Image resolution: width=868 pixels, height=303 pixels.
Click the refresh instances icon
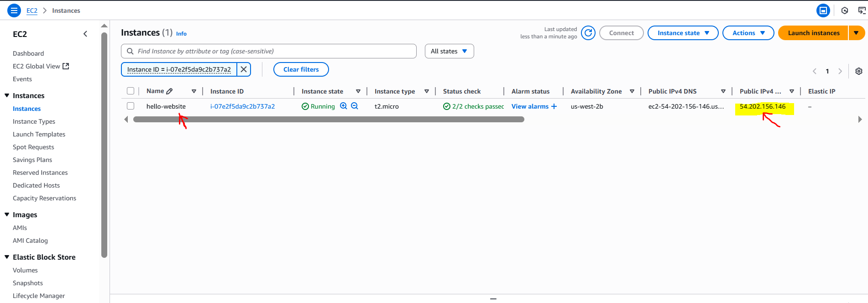pos(588,33)
